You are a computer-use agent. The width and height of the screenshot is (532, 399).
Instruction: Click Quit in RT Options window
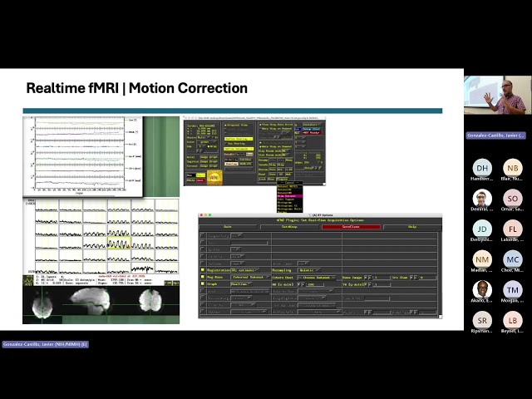point(228,227)
